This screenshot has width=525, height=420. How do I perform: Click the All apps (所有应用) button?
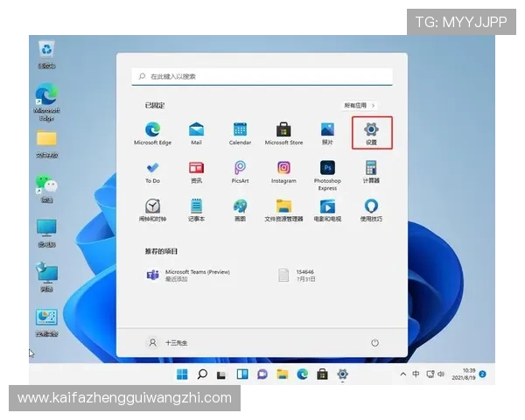[x=360, y=105]
